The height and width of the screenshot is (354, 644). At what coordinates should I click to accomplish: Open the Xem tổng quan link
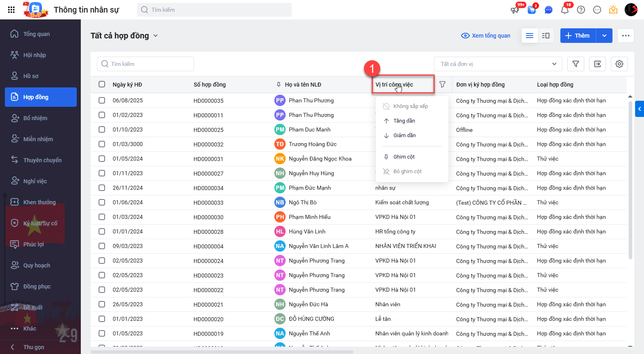[486, 36]
